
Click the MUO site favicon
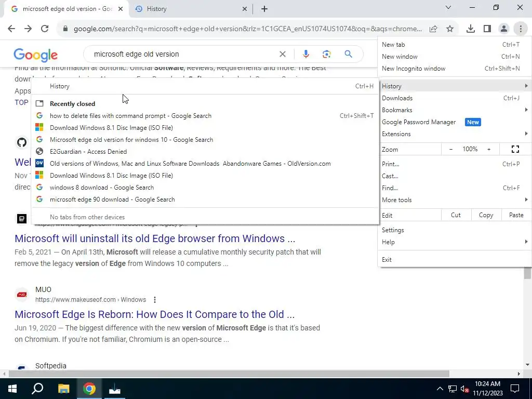pos(22,295)
